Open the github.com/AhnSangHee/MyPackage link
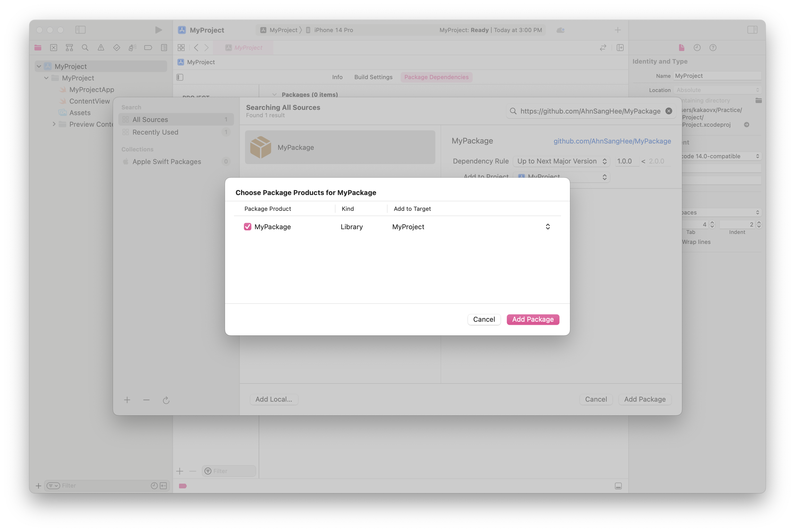 click(612, 141)
